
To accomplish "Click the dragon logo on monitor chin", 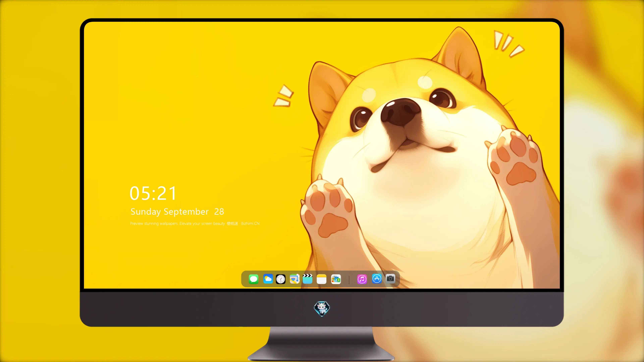I will (322, 309).
